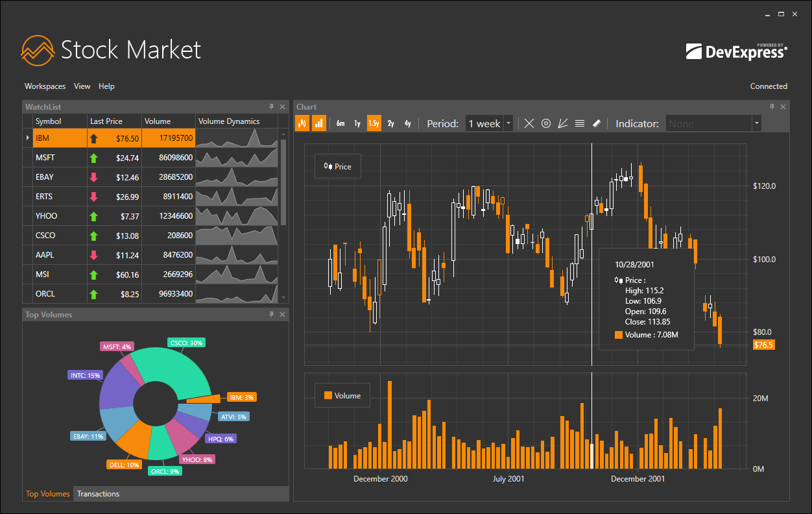Click the $76.5 current price marker

(763, 345)
